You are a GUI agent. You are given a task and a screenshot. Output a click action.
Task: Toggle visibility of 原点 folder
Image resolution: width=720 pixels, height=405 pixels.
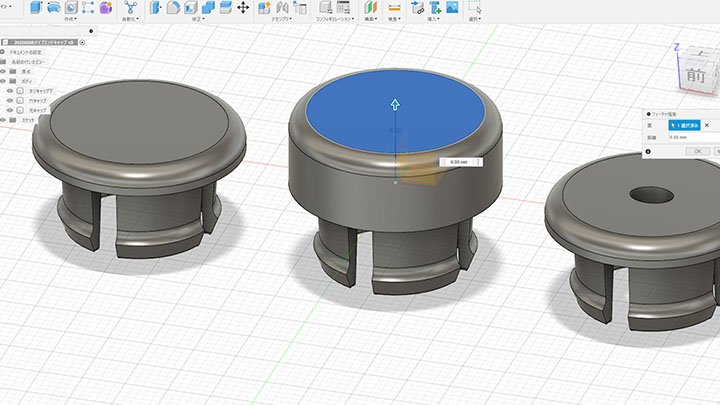[x=3, y=72]
